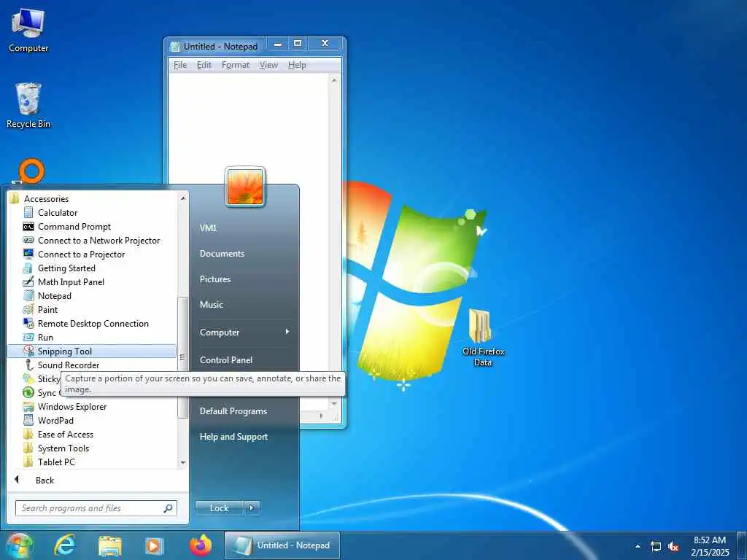747x560 pixels.
Task: Open VM1 user folder link
Action: [208, 228]
